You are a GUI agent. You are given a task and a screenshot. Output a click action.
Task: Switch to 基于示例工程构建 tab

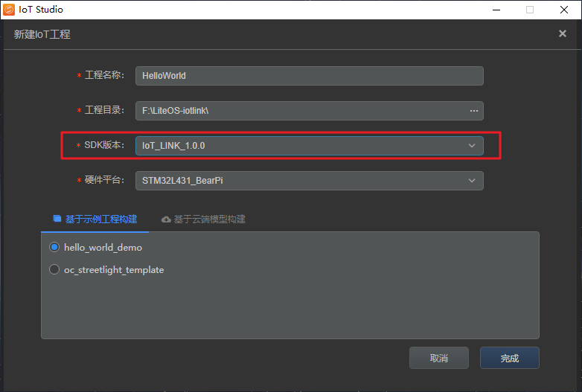pos(95,219)
